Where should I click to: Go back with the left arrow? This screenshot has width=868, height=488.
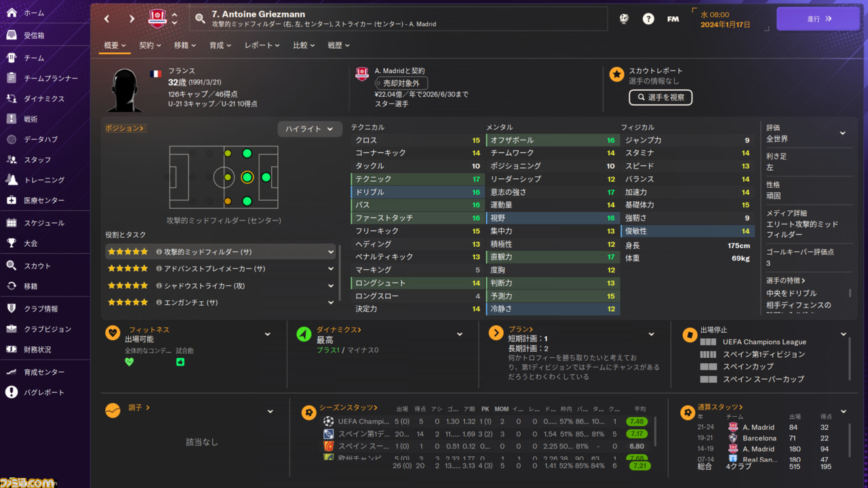(107, 19)
